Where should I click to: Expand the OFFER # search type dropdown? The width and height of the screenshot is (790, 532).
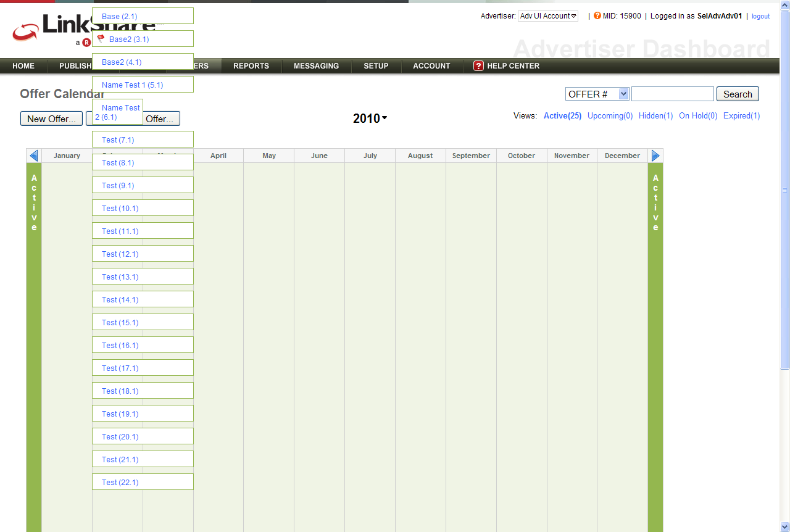pos(597,94)
